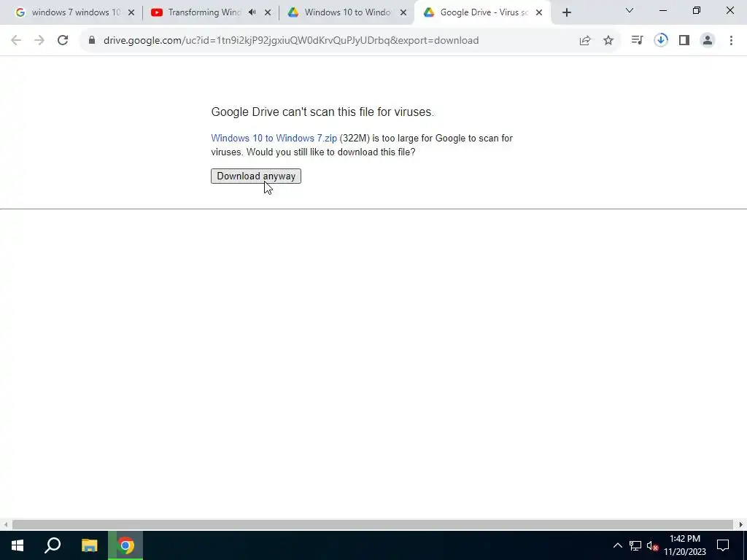Close the Google Drive Virus scan tab

(539, 13)
